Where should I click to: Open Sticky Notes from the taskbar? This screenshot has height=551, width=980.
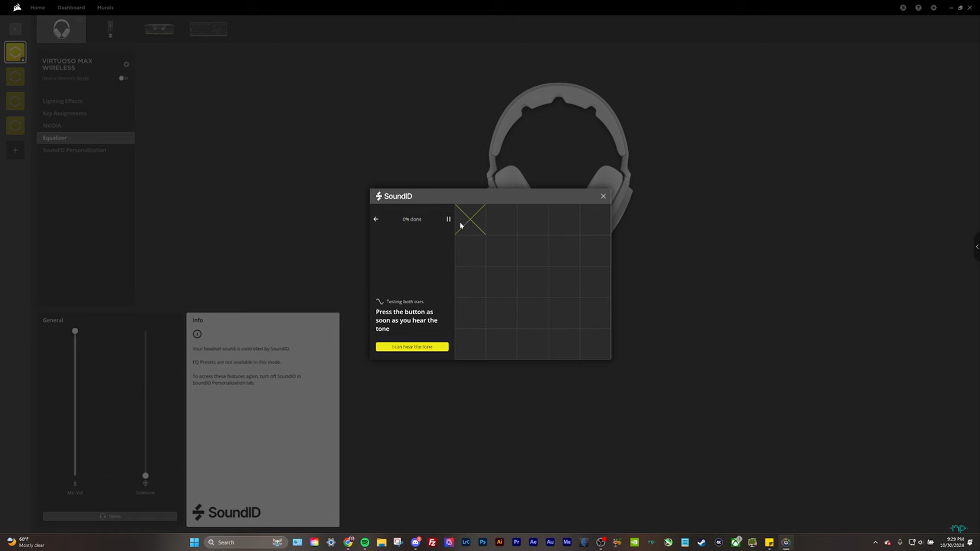769,542
